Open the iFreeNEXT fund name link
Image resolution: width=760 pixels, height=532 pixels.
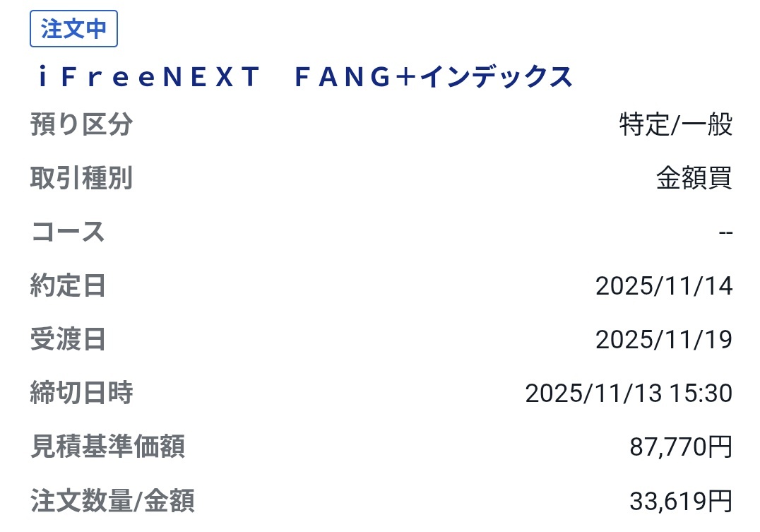pyautogui.click(x=148, y=77)
